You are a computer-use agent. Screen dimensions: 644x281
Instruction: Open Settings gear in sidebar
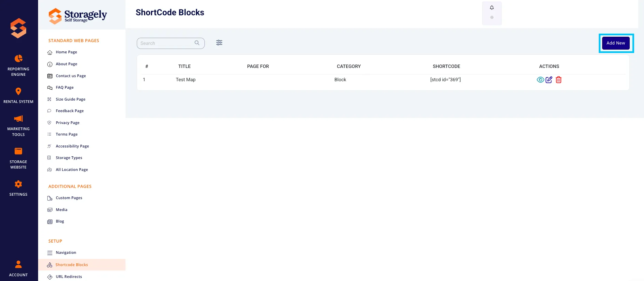click(18, 188)
